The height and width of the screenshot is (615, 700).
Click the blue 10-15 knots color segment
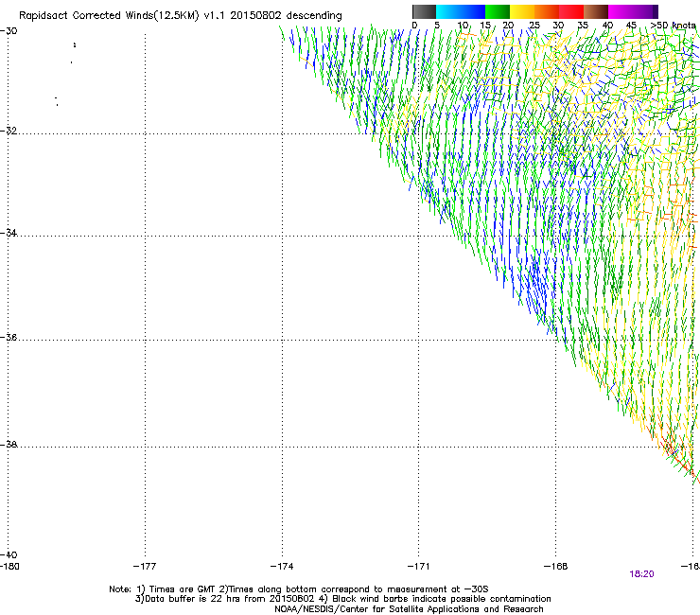point(473,11)
